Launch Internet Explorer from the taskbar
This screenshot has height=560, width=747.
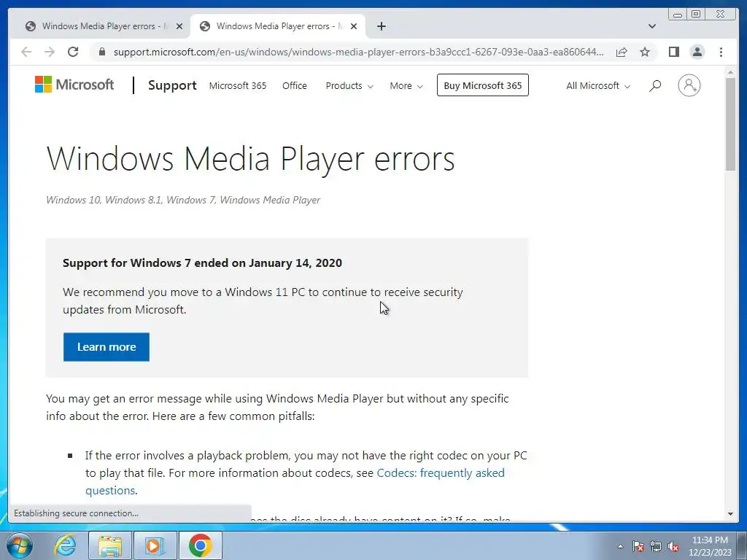coord(65,545)
